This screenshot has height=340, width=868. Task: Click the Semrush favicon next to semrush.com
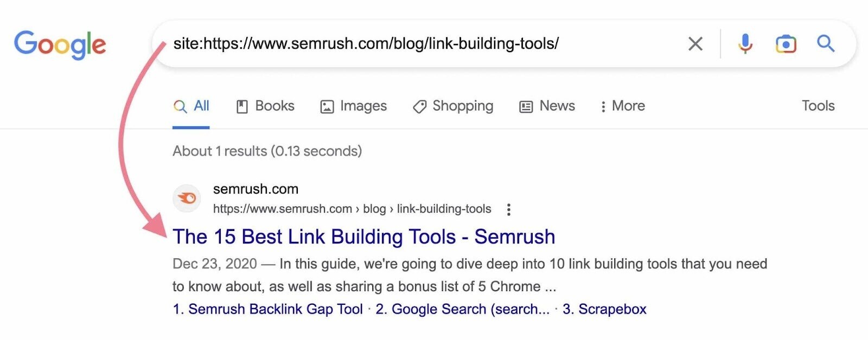point(187,198)
